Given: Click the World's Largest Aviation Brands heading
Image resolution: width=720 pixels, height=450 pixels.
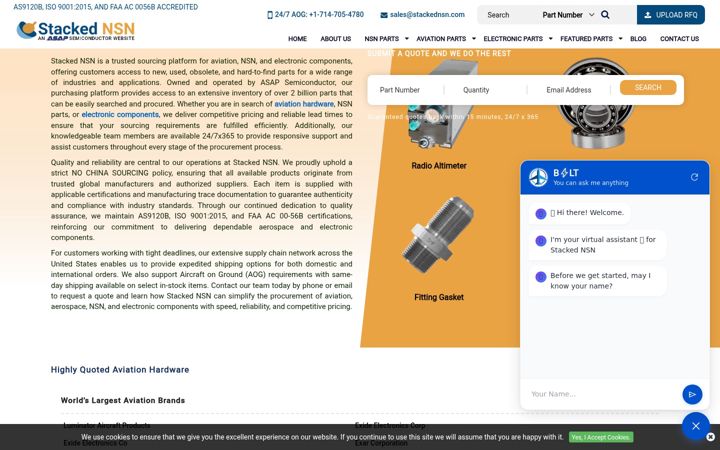Looking at the screenshot, I should click(123, 400).
